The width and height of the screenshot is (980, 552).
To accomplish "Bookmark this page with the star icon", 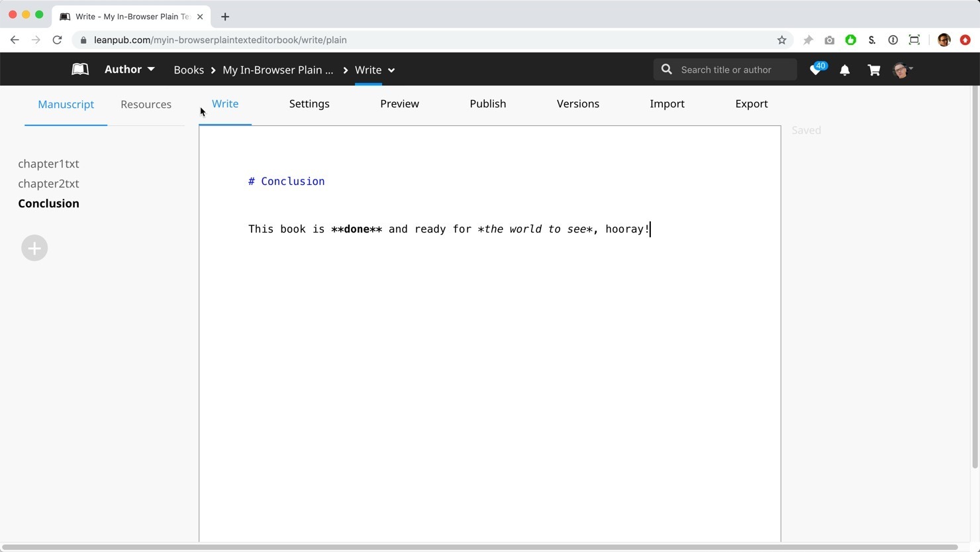I will point(782,40).
